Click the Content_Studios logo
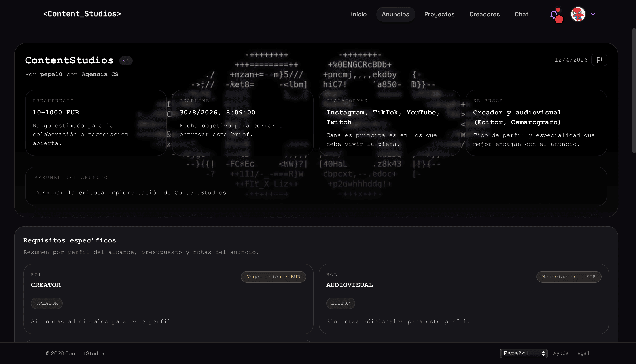Viewport: 636px width, 364px height. point(82,14)
